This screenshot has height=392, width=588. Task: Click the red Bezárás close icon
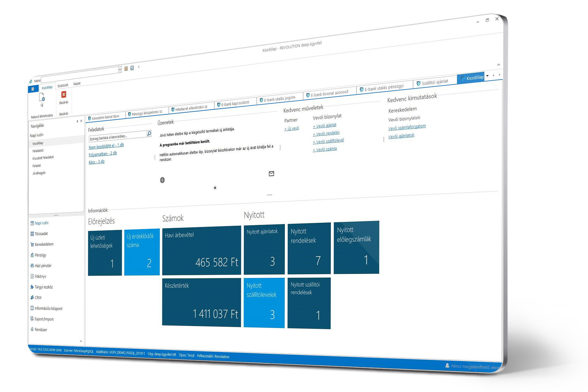(x=64, y=95)
